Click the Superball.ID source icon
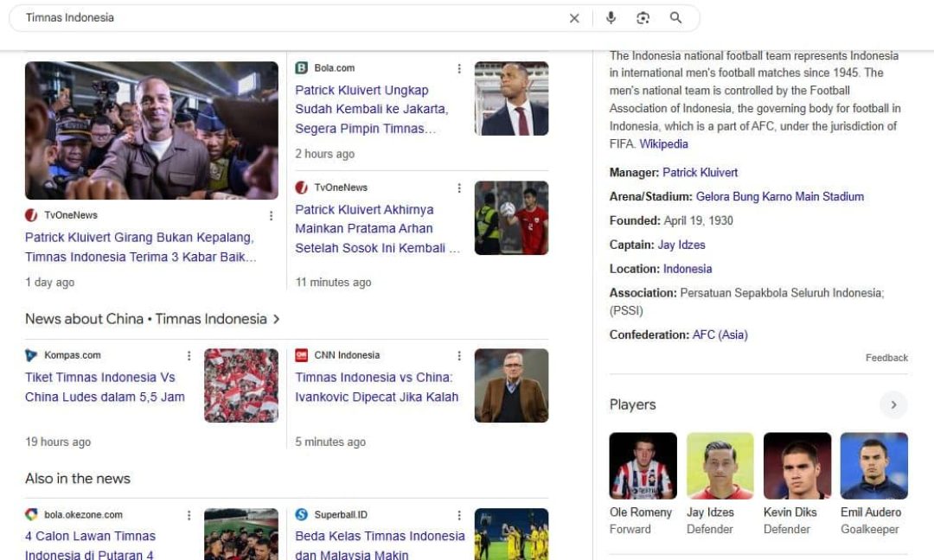 click(x=301, y=513)
